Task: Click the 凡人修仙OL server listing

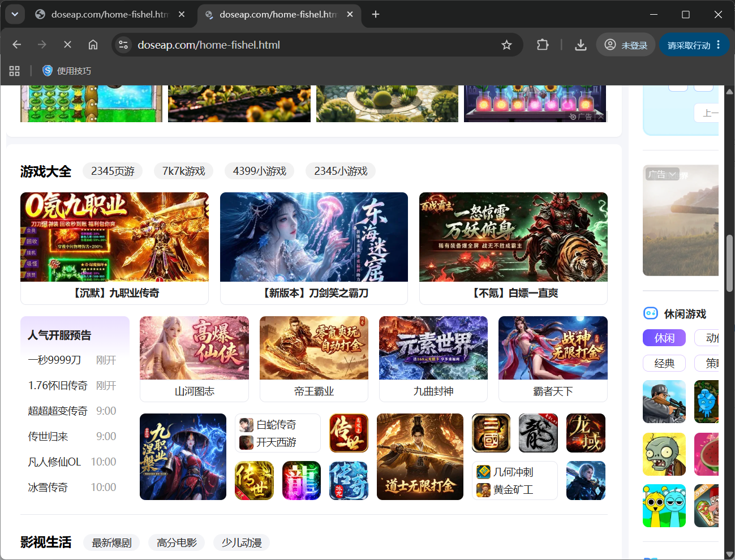Action: click(72, 462)
